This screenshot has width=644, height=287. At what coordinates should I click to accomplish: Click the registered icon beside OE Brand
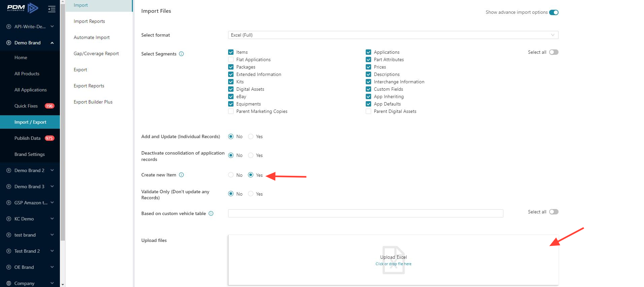[9, 267]
